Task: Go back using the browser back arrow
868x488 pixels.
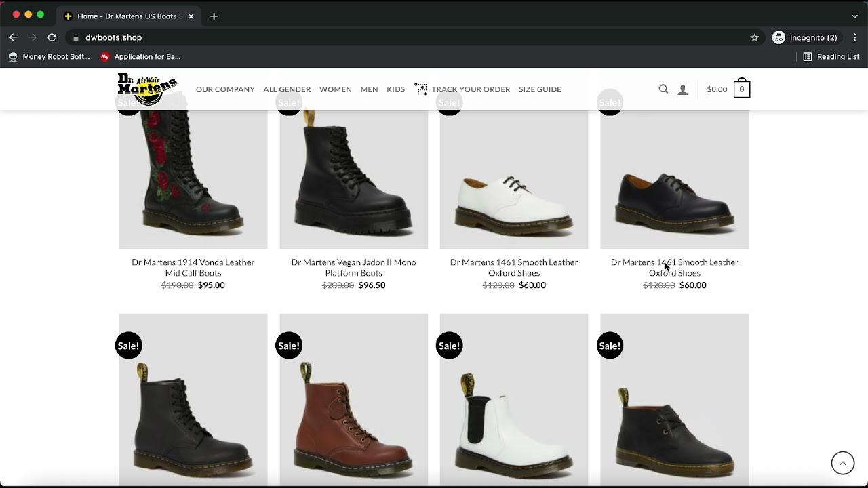Action: click(13, 37)
